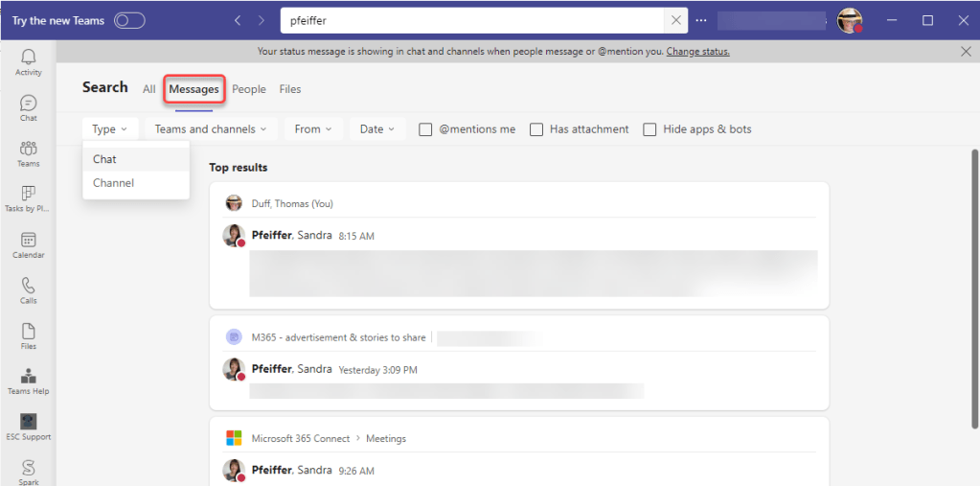The height and width of the screenshot is (486, 980).
Task: Go to the Teams icon
Action: (x=28, y=152)
